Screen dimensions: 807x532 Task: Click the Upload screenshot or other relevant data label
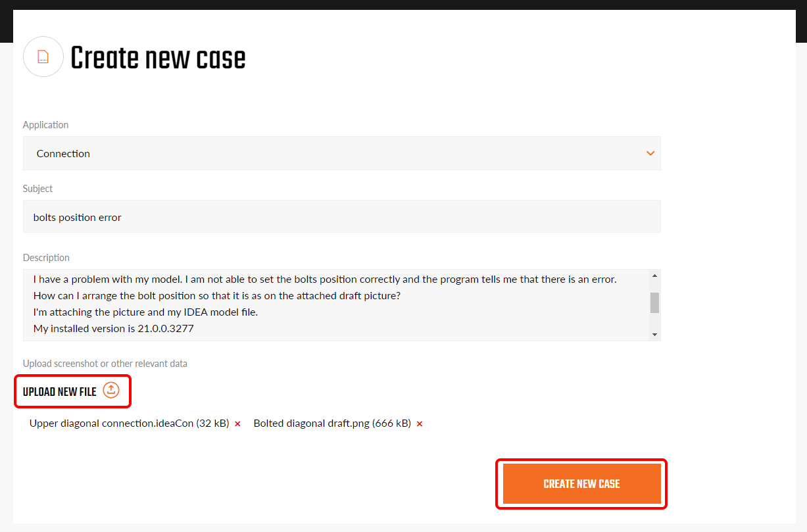(x=105, y=364)
